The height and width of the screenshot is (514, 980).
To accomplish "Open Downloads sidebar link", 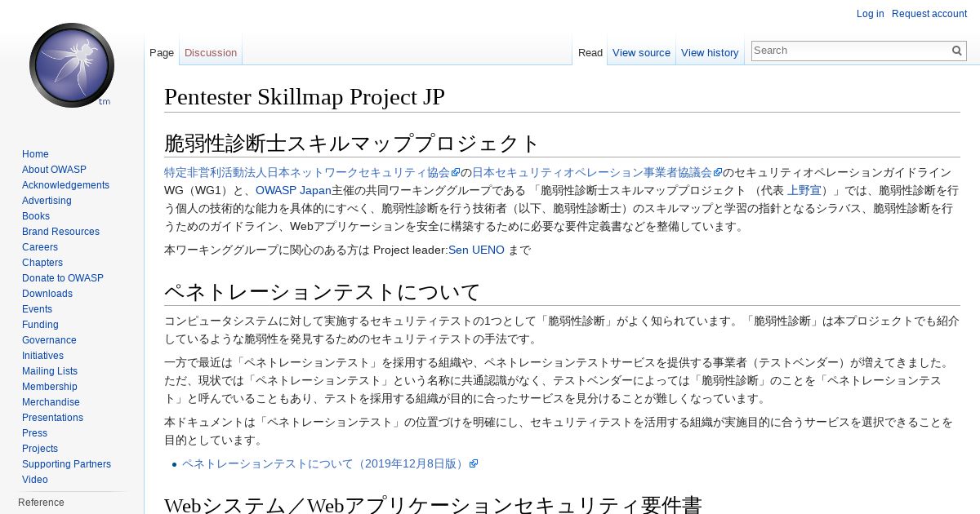I will pyautogui.click(x=47, y=294).
